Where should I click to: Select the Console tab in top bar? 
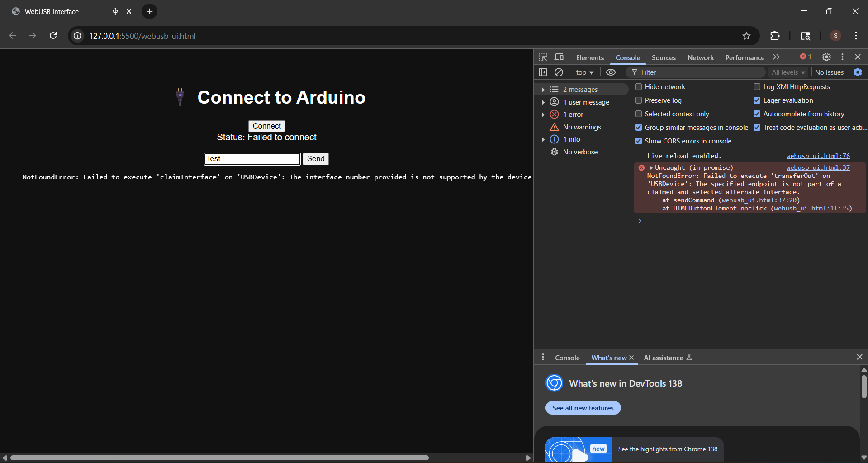pos(628,57)
